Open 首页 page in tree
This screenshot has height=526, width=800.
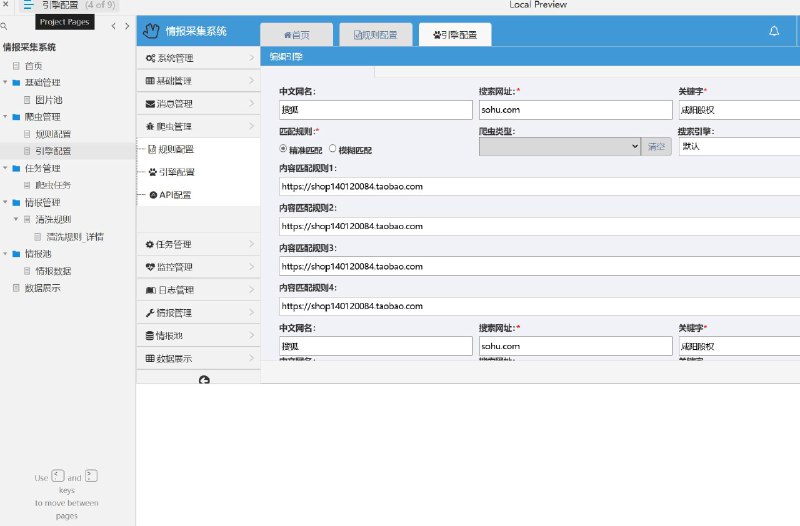(34, 66)
